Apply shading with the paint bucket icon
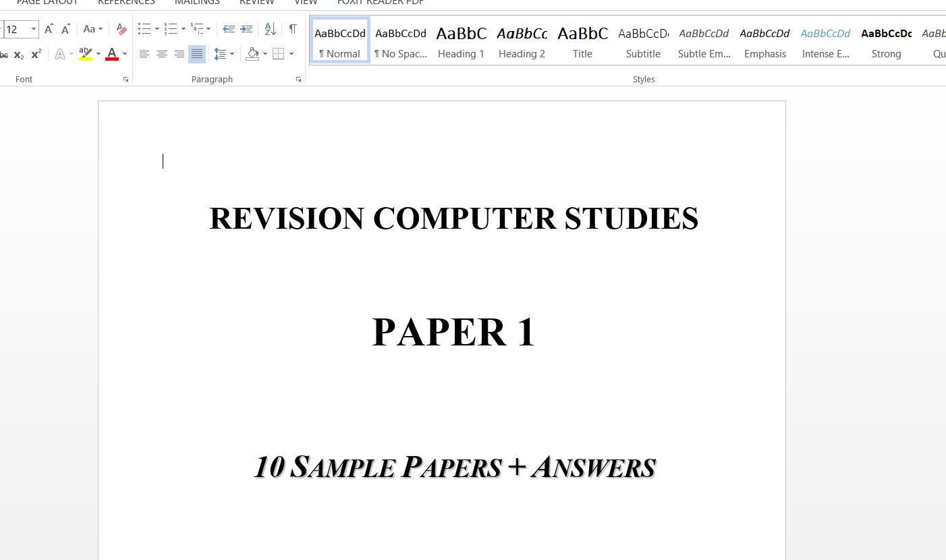 click(252, 54)
